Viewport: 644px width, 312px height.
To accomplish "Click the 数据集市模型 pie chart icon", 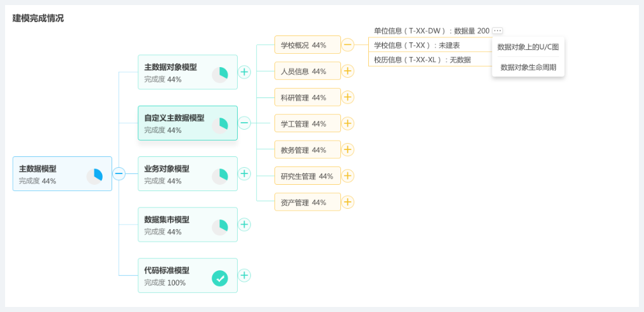I will pyautogui.click(x=220, y=228).
